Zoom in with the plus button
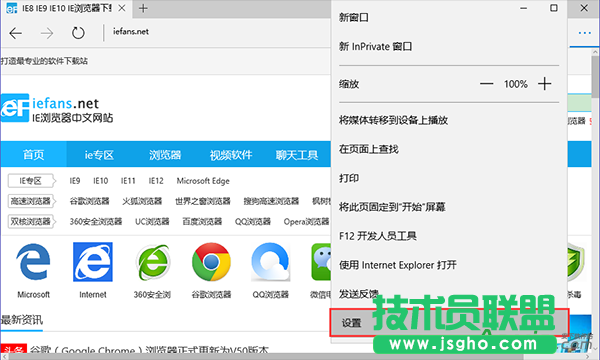600x360 pixels. [x=545, y=84]
